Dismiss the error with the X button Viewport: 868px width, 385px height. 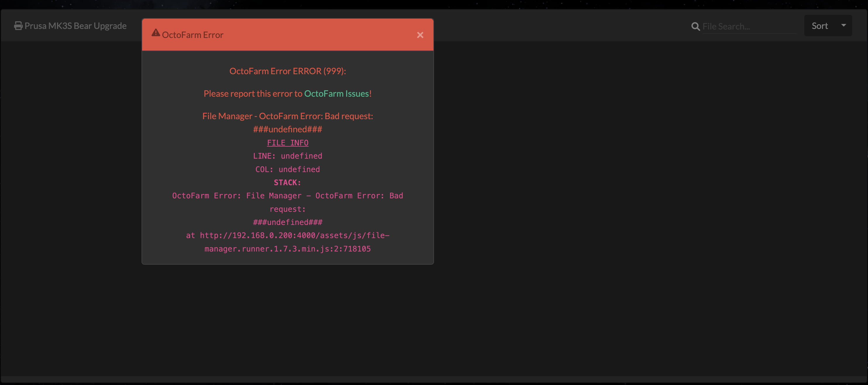(420, 35)
